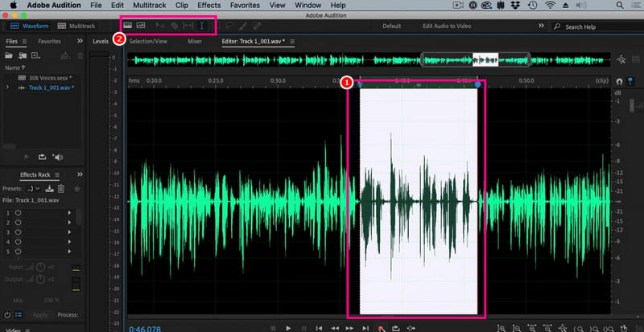Screen dimensions: 644x332
Task: Open effect menu arrow for slot 2
Action: point(69,223)
